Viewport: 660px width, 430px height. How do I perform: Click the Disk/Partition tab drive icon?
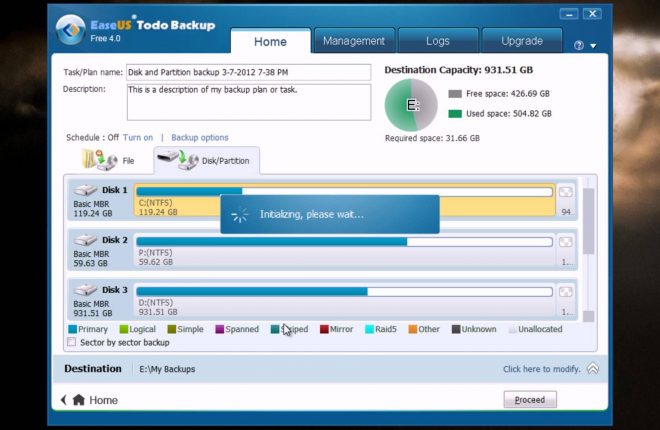[178, 160]
